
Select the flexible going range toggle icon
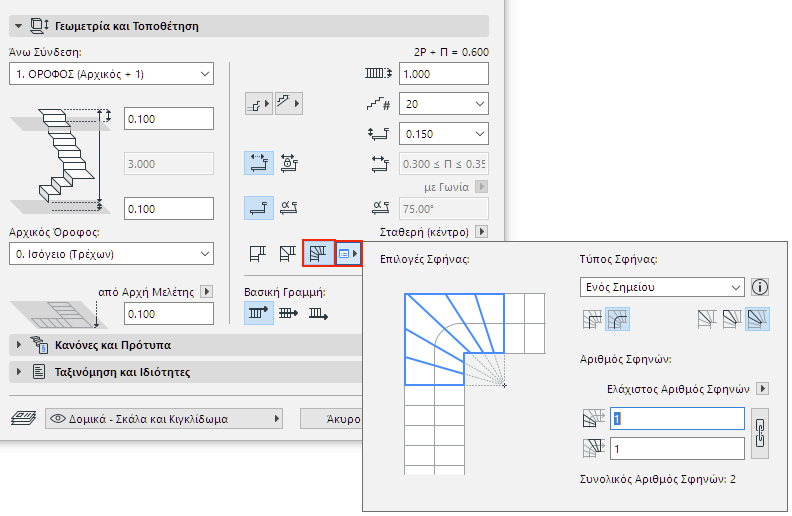(x=259, y=163)
